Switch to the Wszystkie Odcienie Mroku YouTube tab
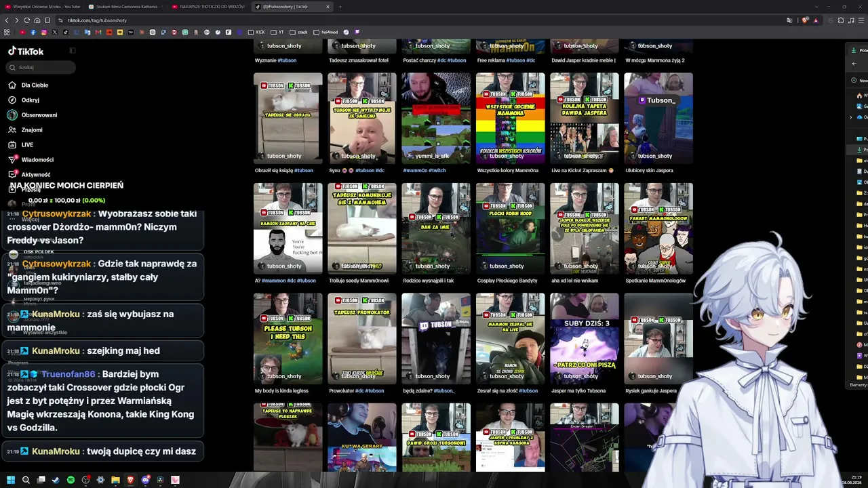 43,7
